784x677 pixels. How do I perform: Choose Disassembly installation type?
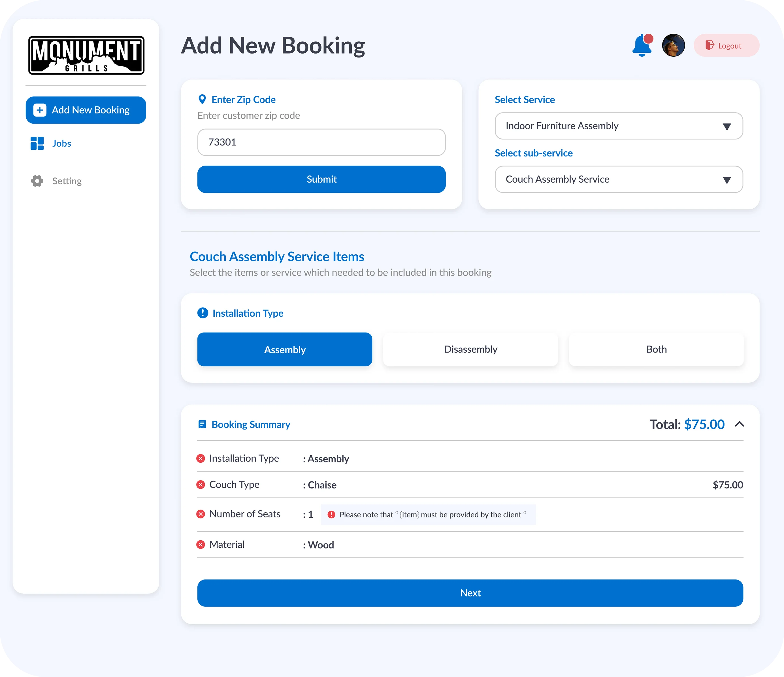pyautogui.click(x=470, y=350)
